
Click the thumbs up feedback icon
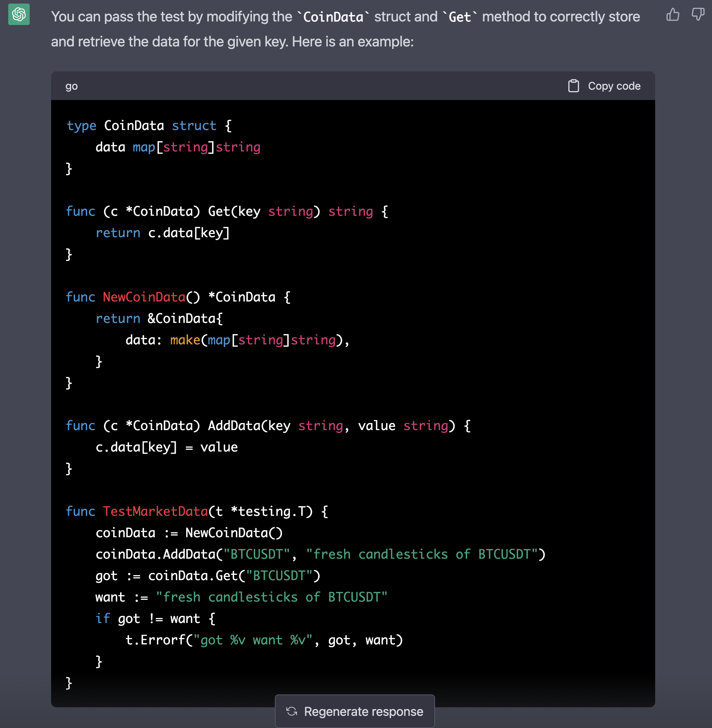672,15
